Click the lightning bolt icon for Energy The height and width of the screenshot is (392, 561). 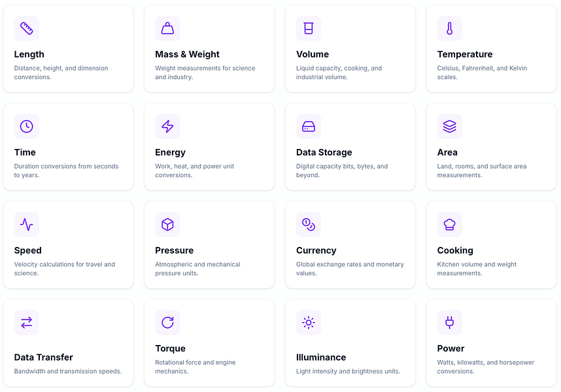(x=167, y=126)
